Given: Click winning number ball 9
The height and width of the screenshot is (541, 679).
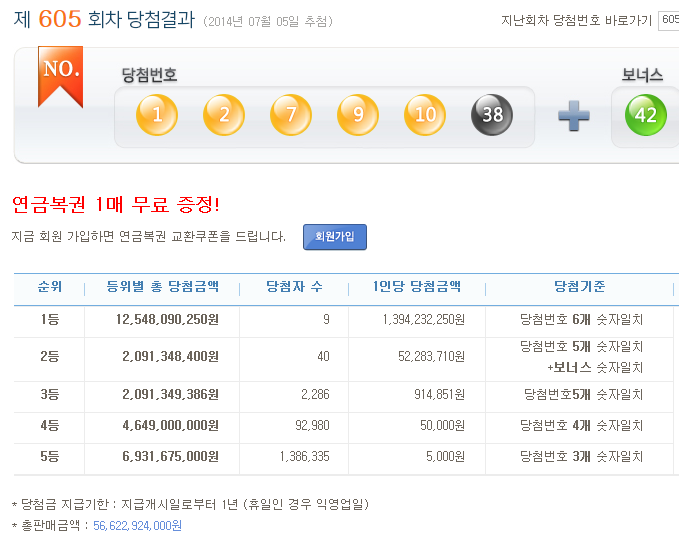Looking at the screenshot, I should pos(358,115).
